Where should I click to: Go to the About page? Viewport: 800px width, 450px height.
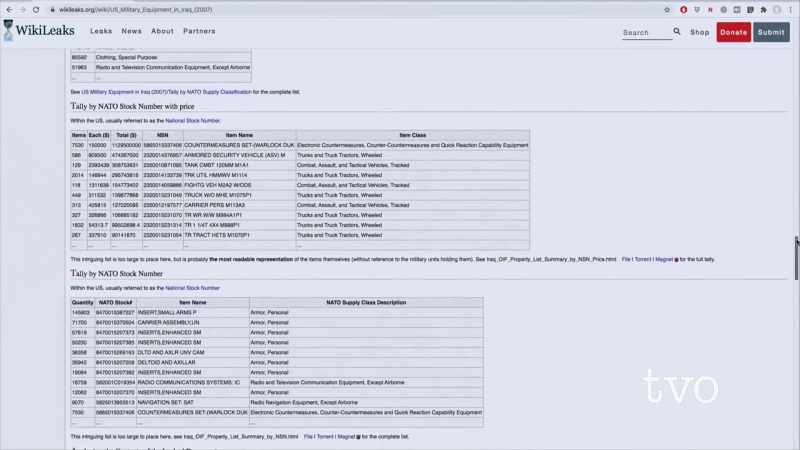coord(162,31)
